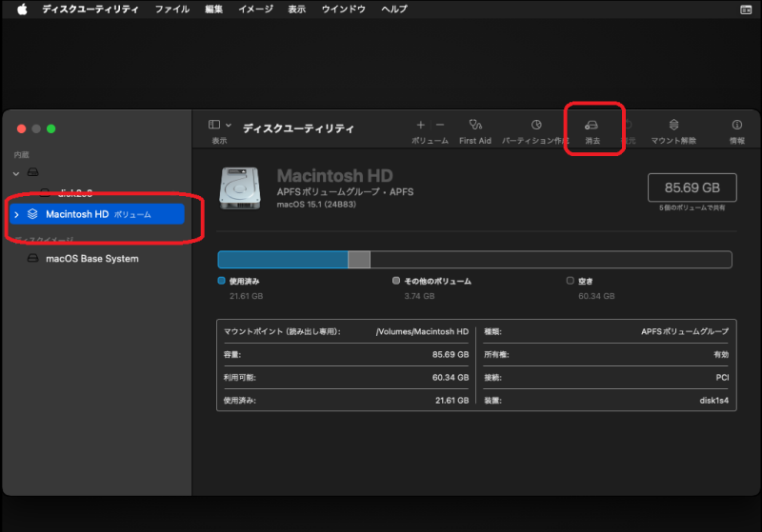Open the ファイル menu
This screenshot has height=532, width=762.
pyautogui.click(x=172, y=9)
